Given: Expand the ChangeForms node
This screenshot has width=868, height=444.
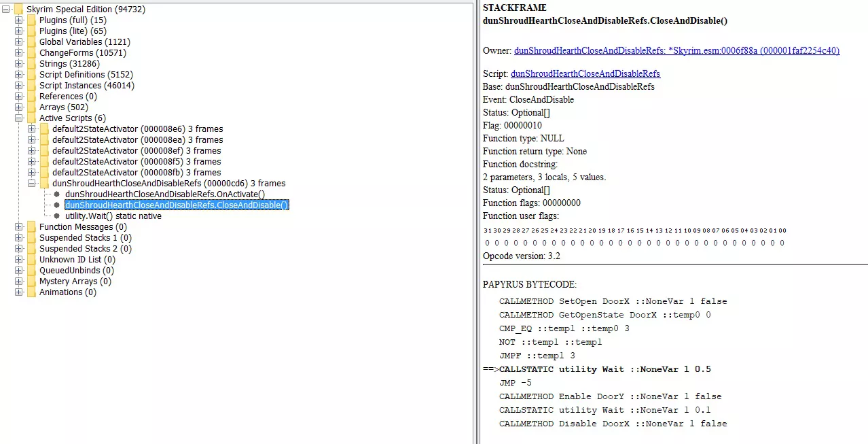Looking at the screenshot, I should [x=18, y=53].
